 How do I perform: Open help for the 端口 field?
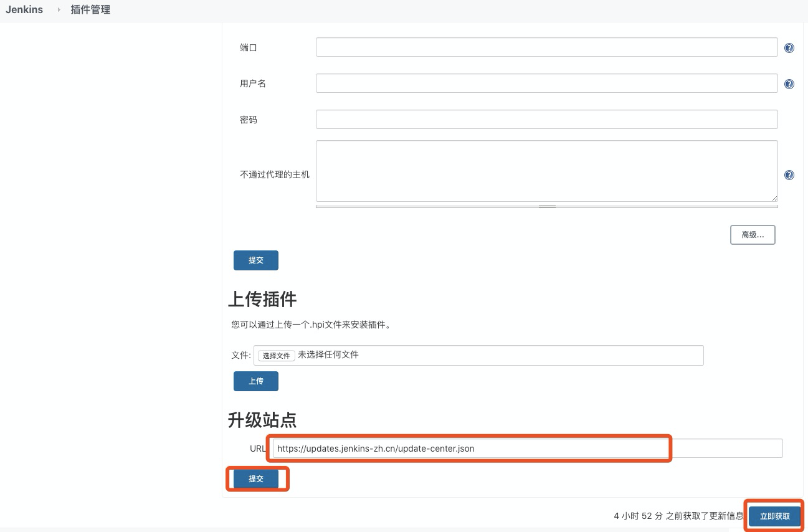[x=789, y=47]
